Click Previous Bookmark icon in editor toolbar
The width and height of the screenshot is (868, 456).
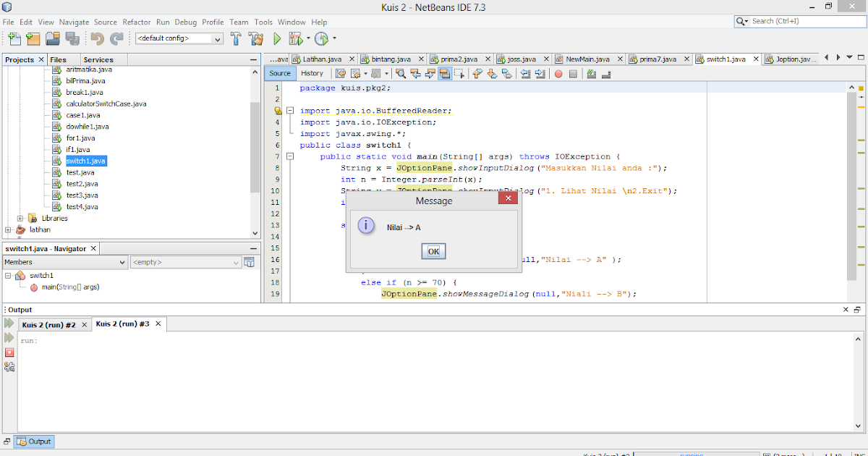pyautogui.click(x=477, y=73)
